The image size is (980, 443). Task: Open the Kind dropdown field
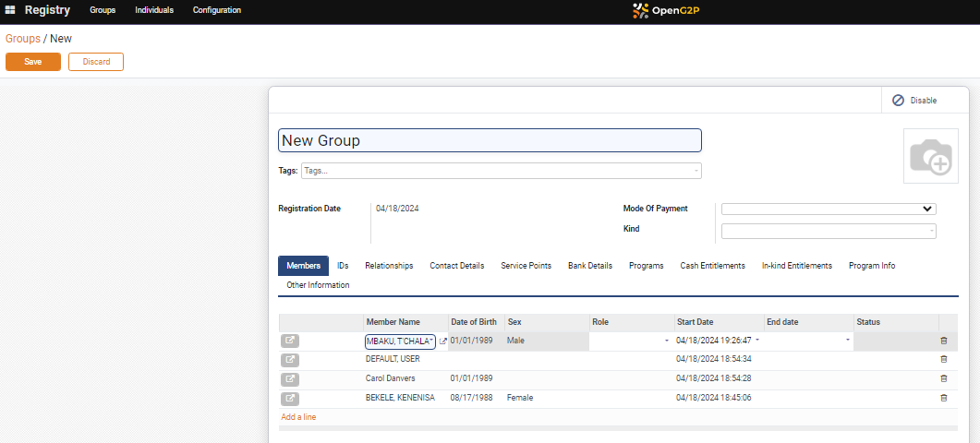(828, 231)
